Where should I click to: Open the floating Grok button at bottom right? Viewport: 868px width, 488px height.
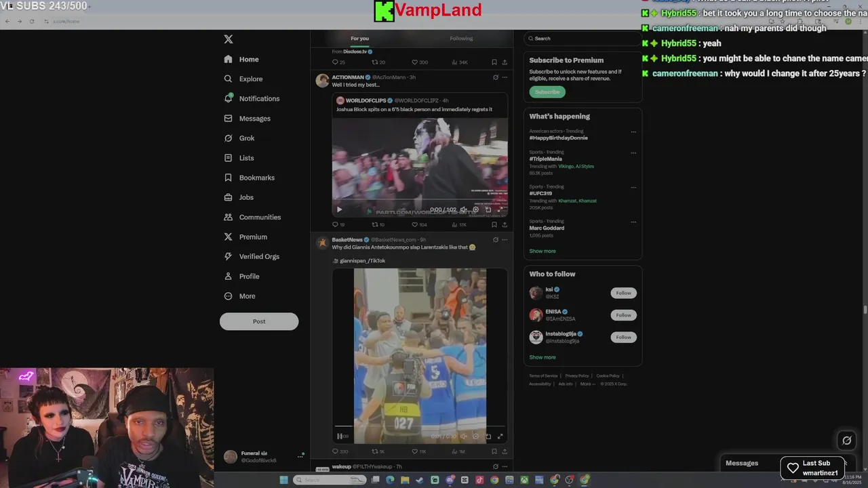point(846,441)
